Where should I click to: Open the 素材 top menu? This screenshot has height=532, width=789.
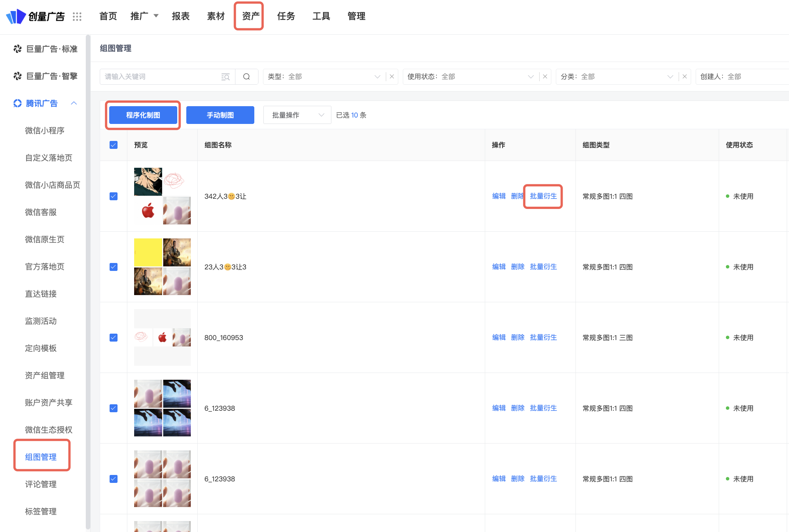[x=216, y=16]
